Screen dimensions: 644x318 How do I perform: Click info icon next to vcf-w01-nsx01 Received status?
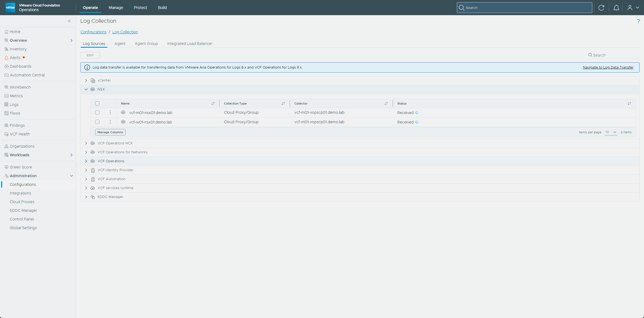click(x=417, y=122)
